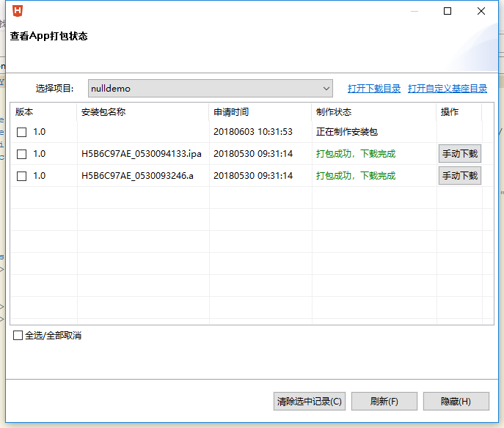The image size is (504, 428).
Task: Maximize the App packaging status window
Action: pyautogui.click(x=448, y=11)
